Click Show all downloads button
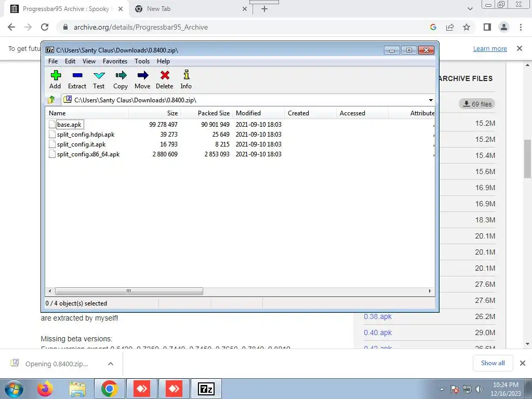Screen dimensions: 532x399 click(x=493, y=363)
